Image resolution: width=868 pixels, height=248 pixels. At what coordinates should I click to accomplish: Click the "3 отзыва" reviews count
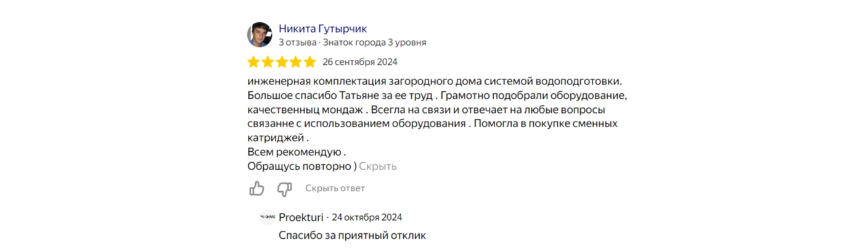297,43
